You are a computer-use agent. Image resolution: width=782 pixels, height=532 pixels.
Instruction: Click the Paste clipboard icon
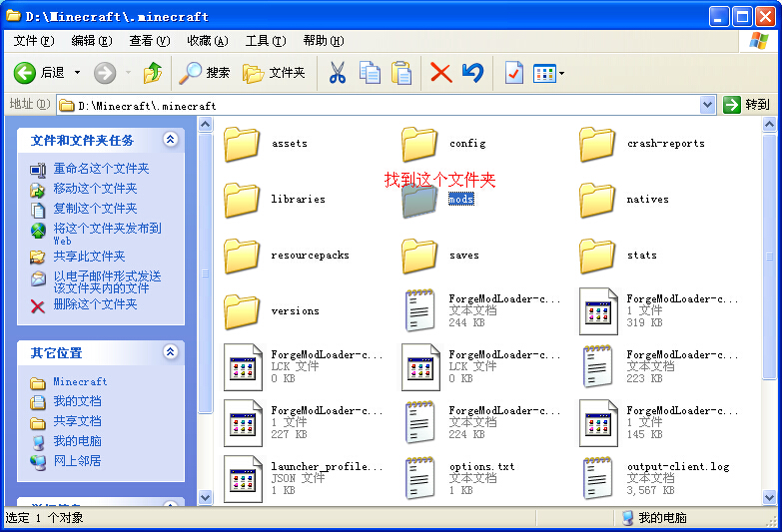(401, 73)
